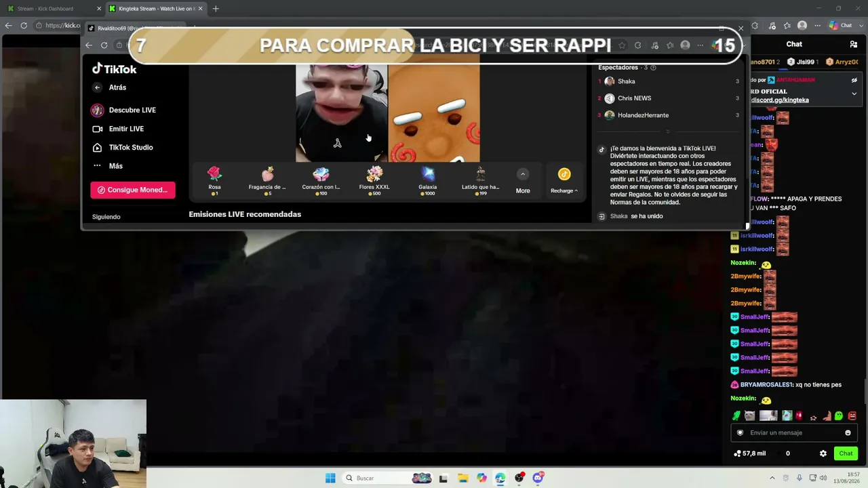Select the Galaxia gift
868x488 pixels.
[427, 180]
